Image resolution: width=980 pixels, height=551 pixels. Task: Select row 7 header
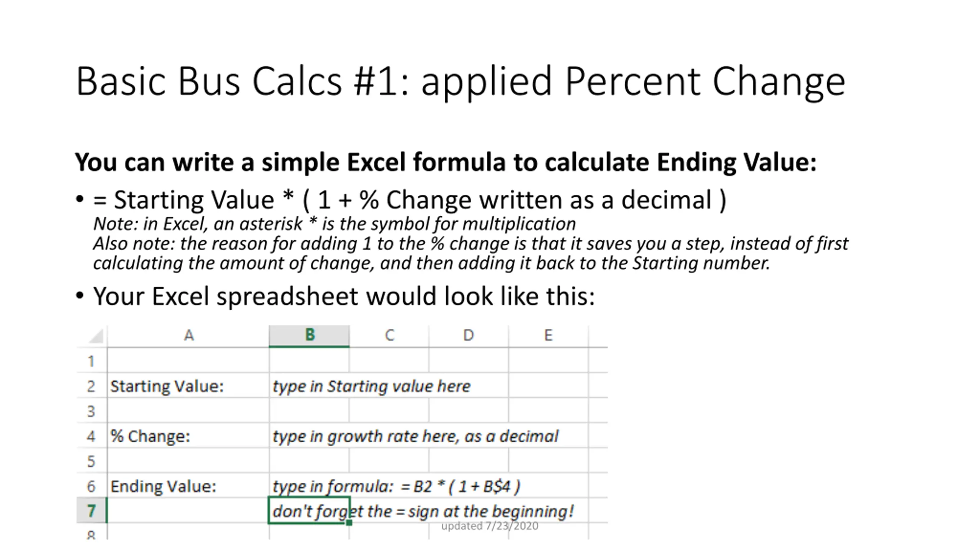click(x=91, y=511)
